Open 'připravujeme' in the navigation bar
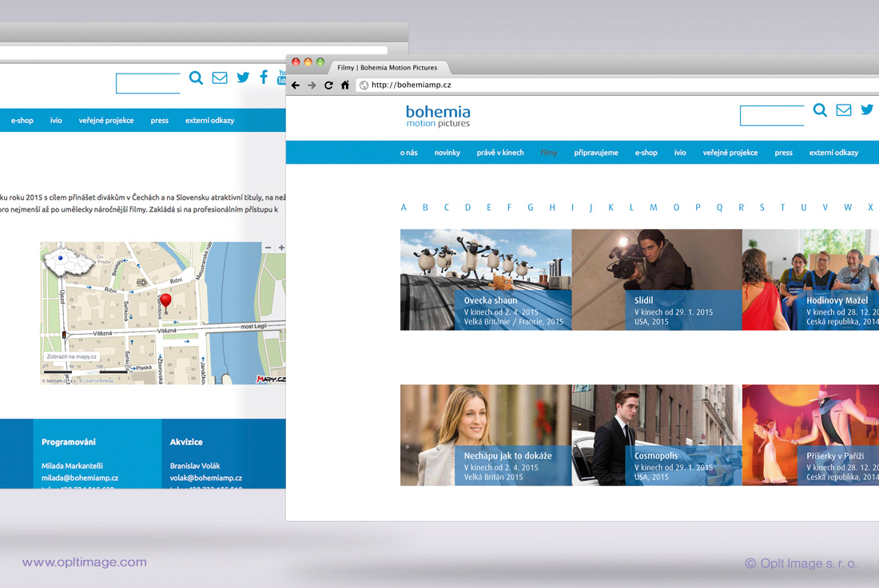Viewport: 879px width, 588px height. (595, 153)
